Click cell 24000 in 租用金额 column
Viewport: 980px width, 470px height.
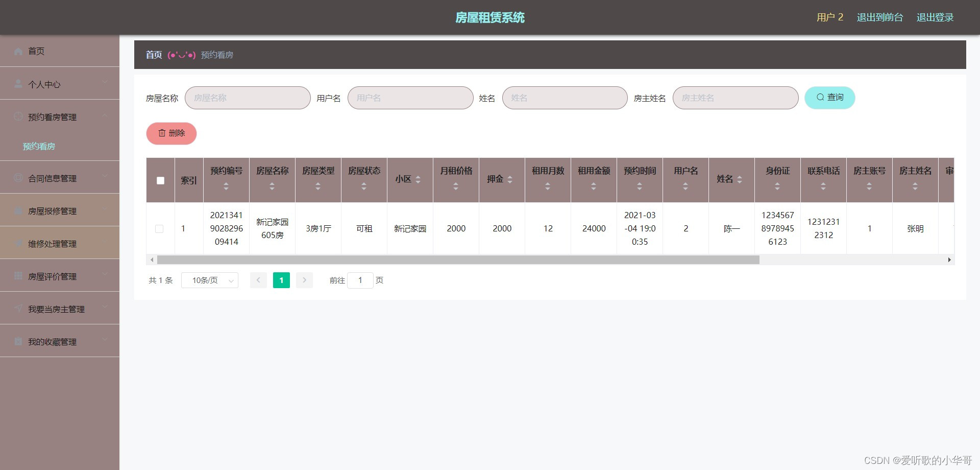coord(594,228)
